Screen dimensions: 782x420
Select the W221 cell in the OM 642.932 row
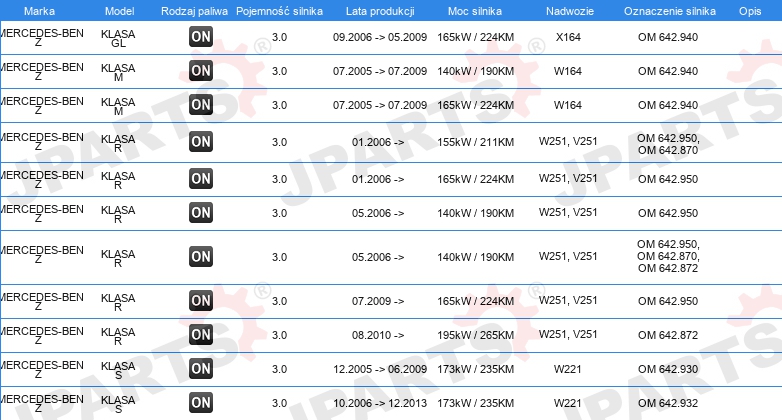point(568,403)
